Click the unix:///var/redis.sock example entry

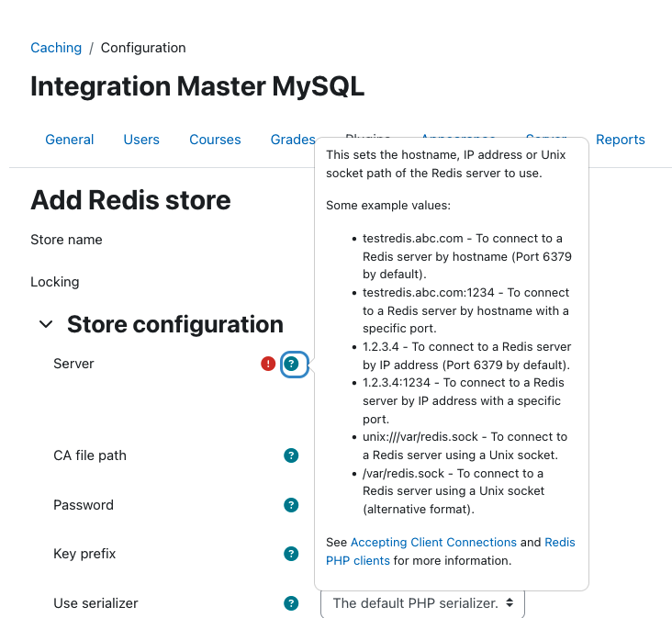pos(465,445)
